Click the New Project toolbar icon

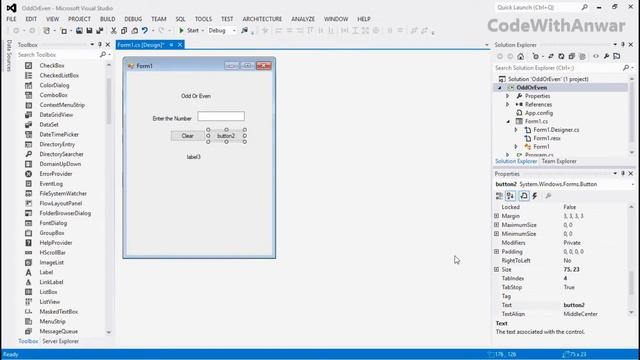47,31
